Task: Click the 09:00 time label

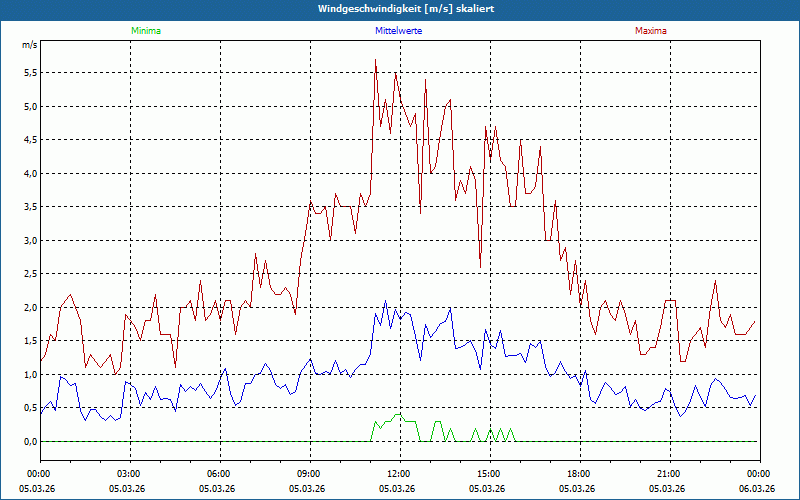Action: point(310,474)
